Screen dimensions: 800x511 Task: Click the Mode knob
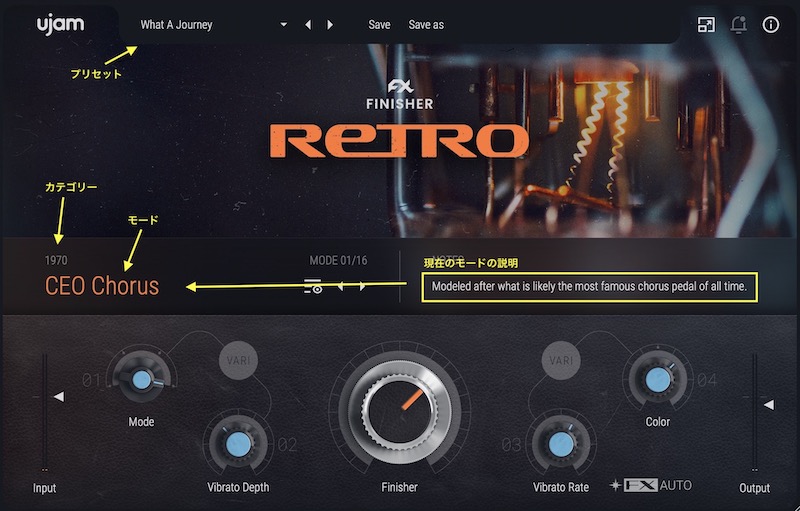(141, 380)
